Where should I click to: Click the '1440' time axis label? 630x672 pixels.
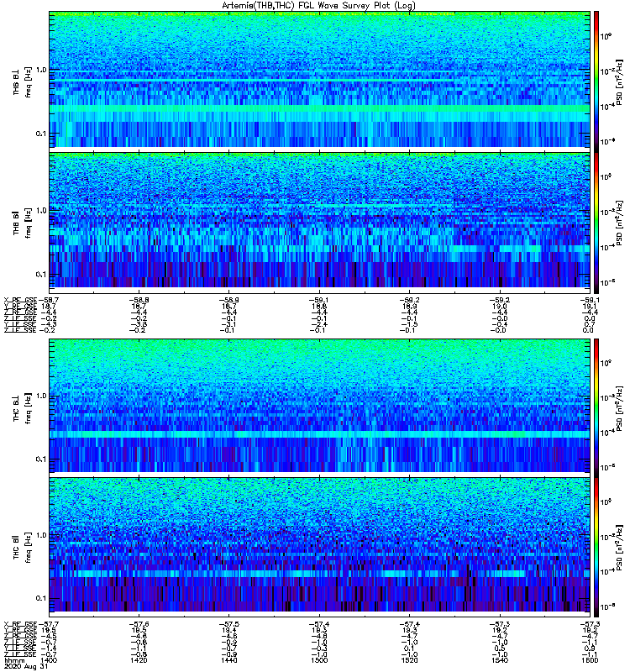(229, 660)
